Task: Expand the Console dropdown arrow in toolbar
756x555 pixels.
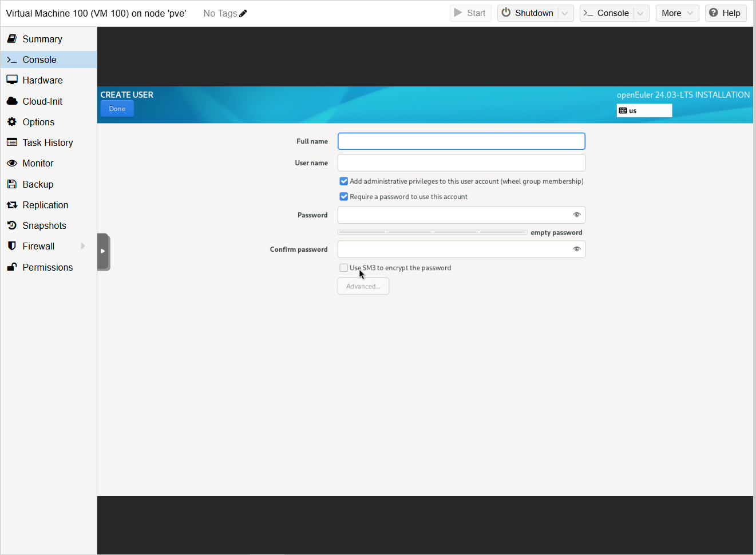Action: coord(640,13)
